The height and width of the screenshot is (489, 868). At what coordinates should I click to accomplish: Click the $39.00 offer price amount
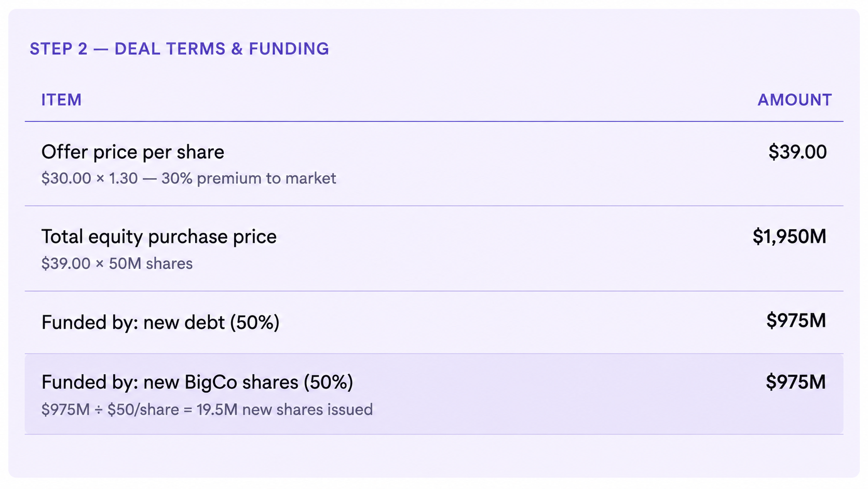(x=797, y=152)
